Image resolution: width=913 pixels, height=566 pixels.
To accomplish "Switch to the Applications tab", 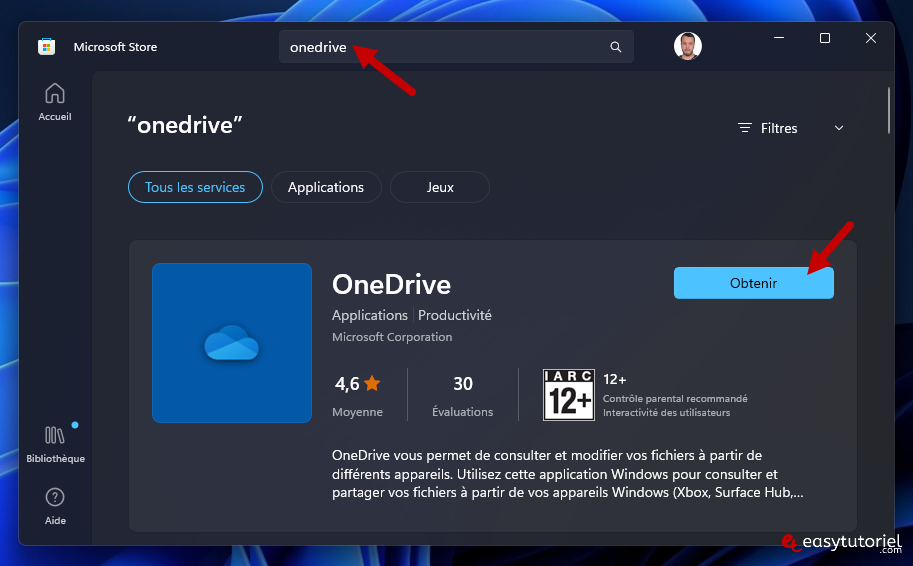I will [326, 187].
